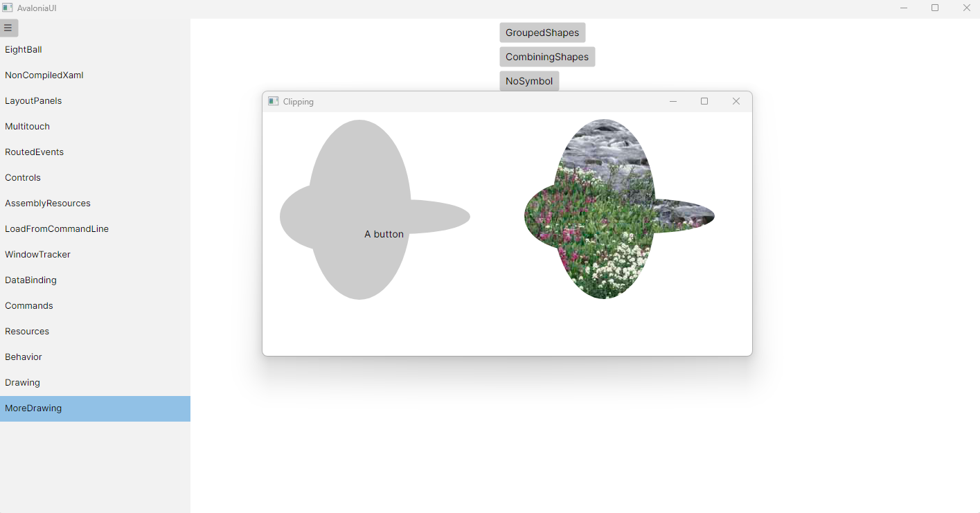Open RoutedEvents in the list

click(95, 152)
